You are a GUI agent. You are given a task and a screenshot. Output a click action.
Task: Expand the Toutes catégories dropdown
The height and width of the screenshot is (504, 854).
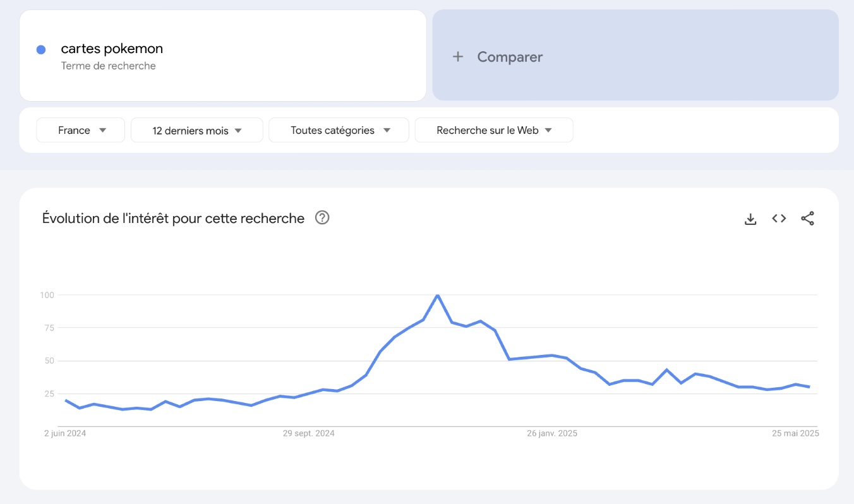point(339,130)
